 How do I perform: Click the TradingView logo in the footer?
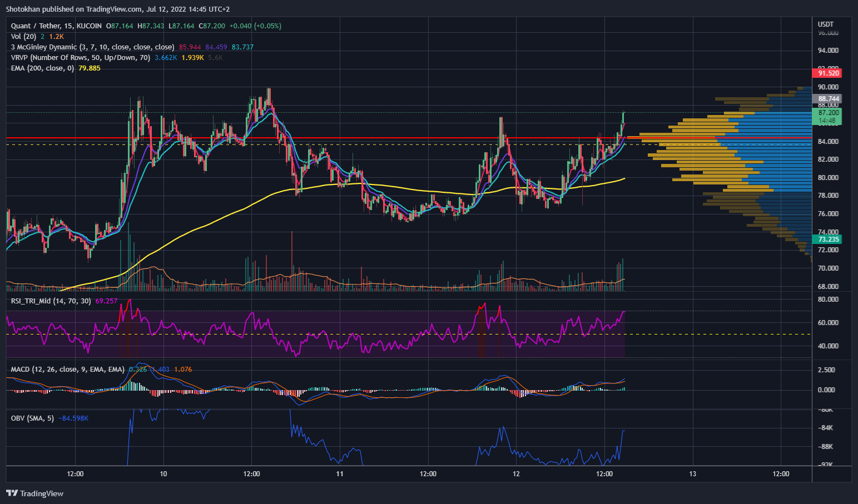click(34, 493)
